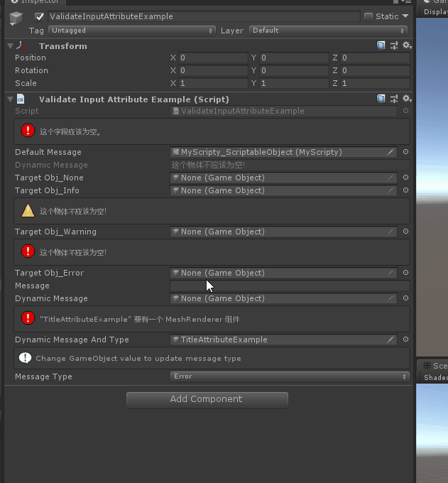
Task: Enable the Static checkbox
Action: pyautogui.click(x=368, y=16)
